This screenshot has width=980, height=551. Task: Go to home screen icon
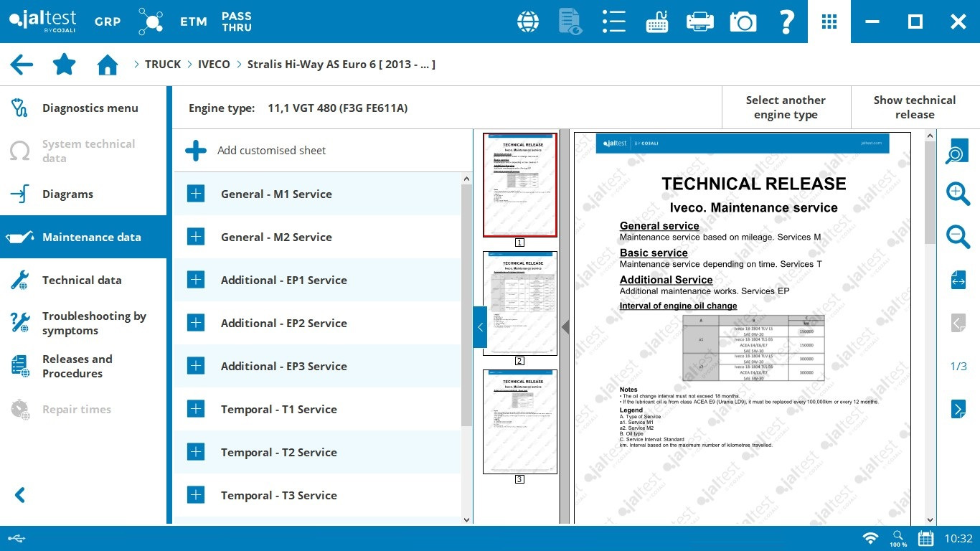tap(108, 65)
